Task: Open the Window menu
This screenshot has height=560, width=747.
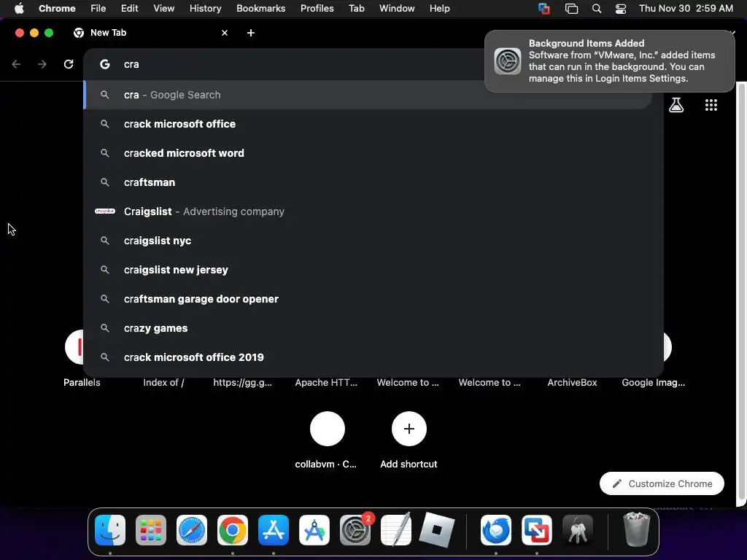Action: (x=397, y=9)
